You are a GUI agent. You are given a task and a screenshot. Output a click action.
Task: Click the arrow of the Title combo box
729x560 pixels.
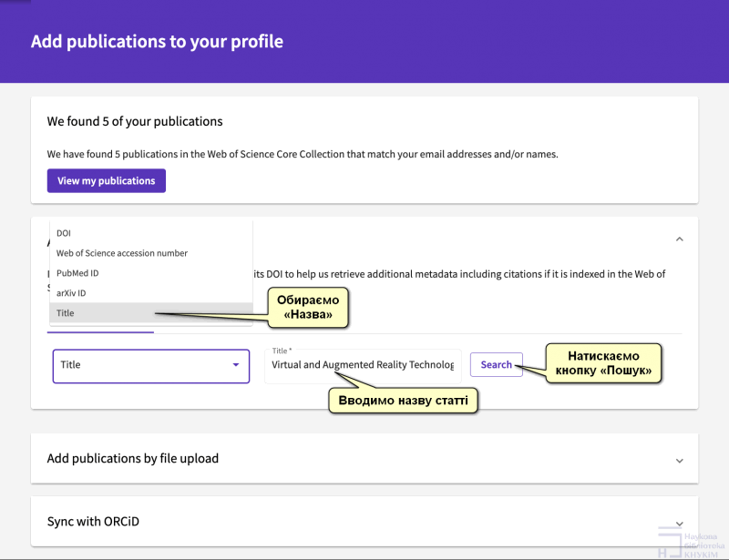[235, 365]
